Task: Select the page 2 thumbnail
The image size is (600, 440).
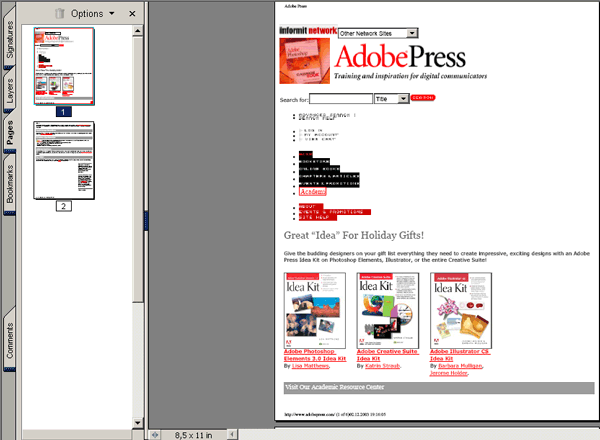Action: pos(64,160)
